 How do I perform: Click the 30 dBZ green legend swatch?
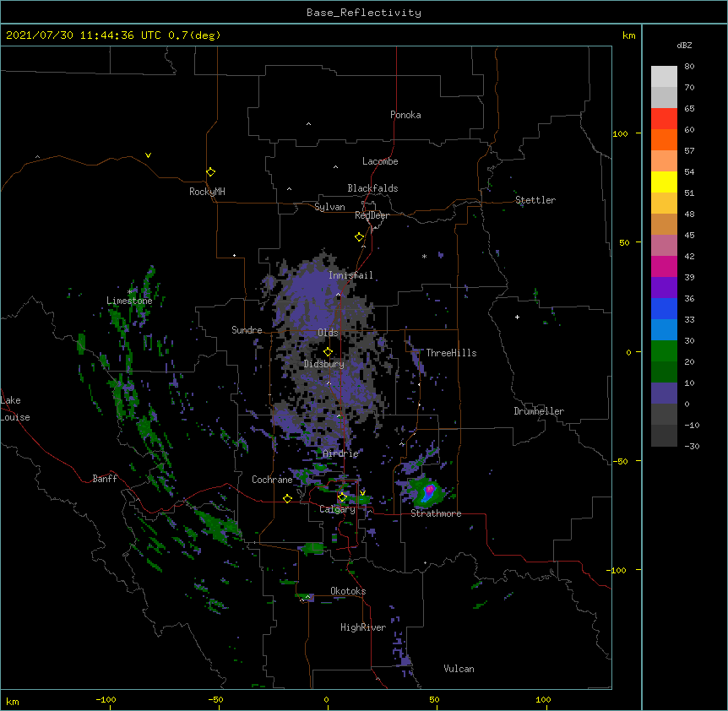[664, 351]
